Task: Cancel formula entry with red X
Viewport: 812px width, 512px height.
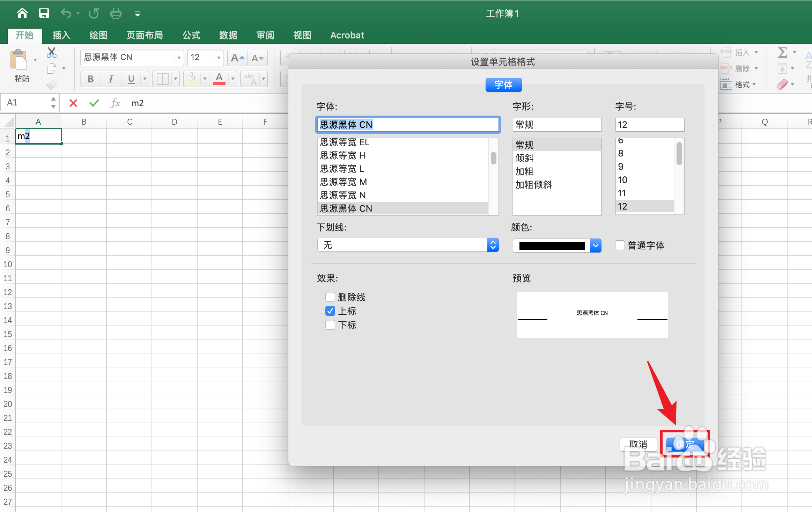Action: click(73, 103)
